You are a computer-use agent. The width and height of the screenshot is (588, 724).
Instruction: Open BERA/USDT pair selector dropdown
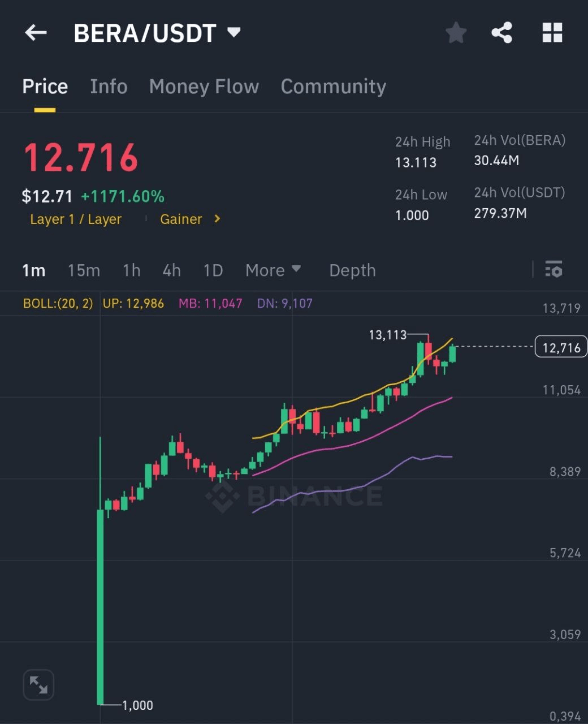pyautogui.click(x=234, y=32)
